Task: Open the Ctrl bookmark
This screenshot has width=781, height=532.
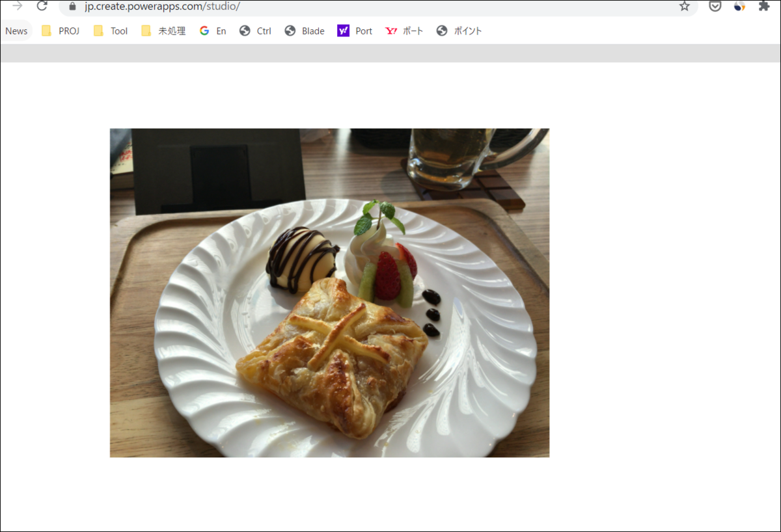Action: [x=255, y=31]
